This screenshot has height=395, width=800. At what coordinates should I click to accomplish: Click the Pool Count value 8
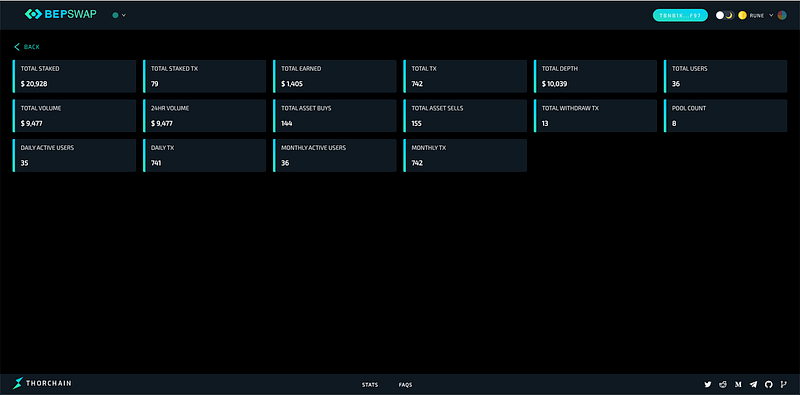point(674,124)
